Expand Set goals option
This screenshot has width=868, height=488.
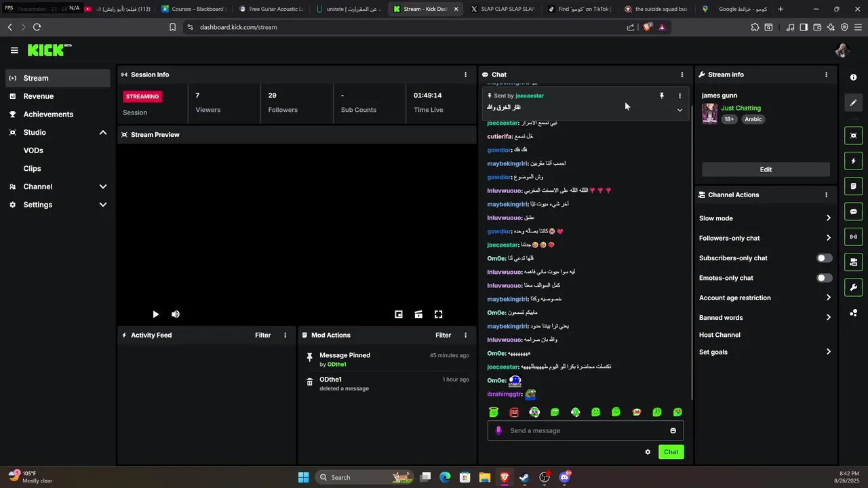tap(765, 352)
